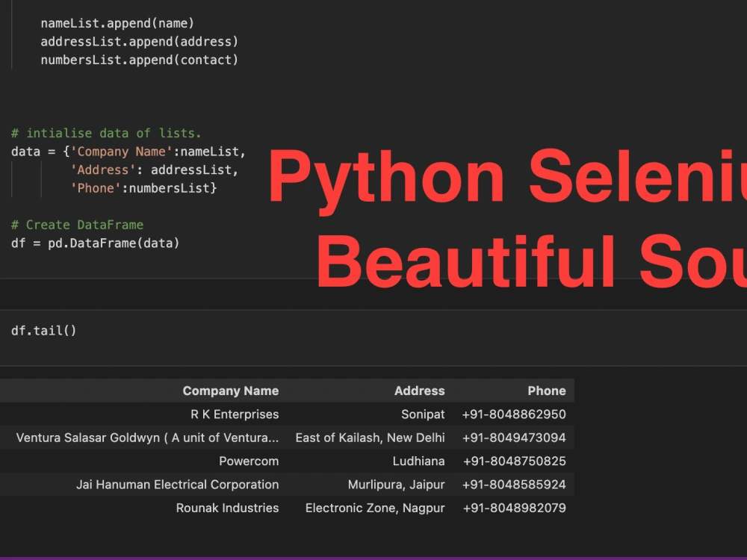Screen dimensions: 747x560
Task: Click the Address column header
Action: click(419, 391)
